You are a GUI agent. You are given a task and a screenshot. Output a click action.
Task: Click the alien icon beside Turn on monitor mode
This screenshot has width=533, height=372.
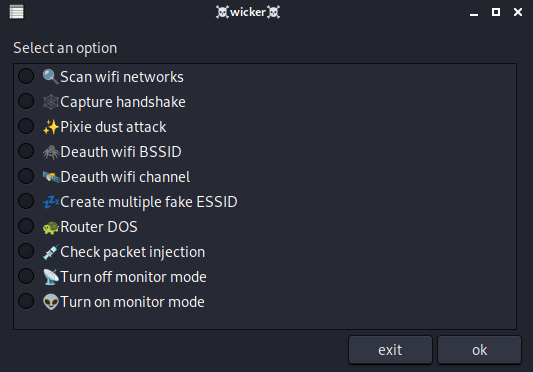click(x=51, y=302)
